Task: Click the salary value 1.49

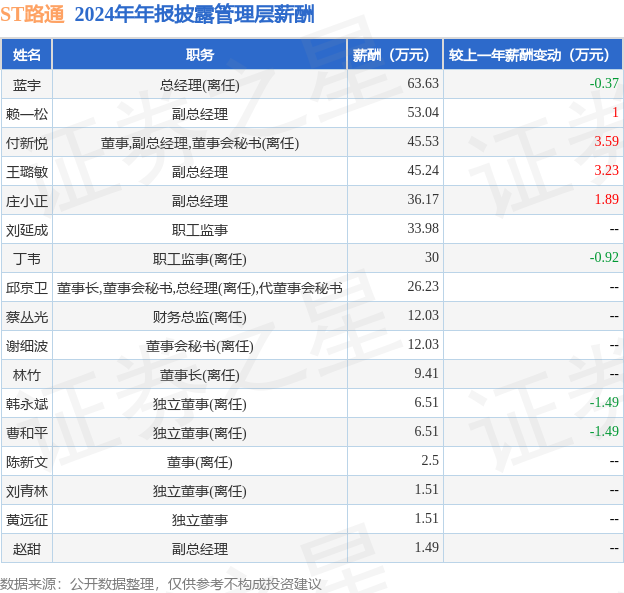Action: [x=426, y=548]
